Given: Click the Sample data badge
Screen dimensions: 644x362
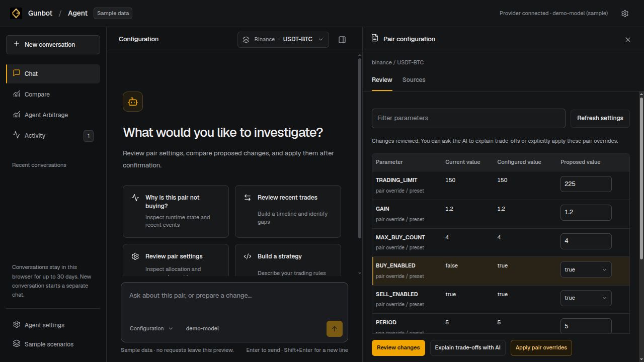Looking at the screenshot, I should tap(113, 14).
